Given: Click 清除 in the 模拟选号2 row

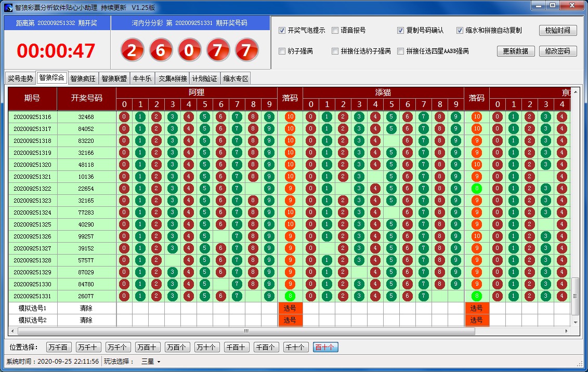Looking at the screenshot, I should point(86,320).
